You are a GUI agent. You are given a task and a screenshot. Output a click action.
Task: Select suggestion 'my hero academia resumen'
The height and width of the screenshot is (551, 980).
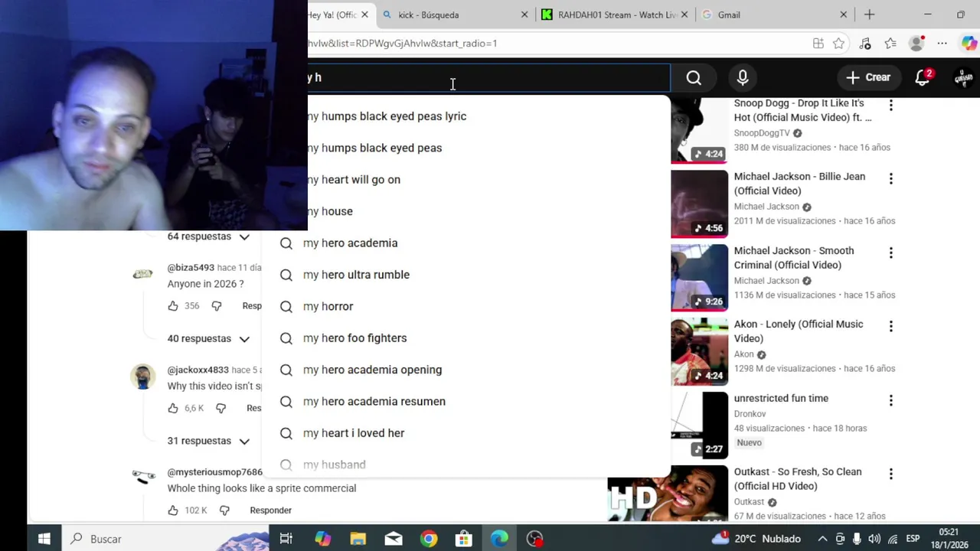(x=465, y=401)
